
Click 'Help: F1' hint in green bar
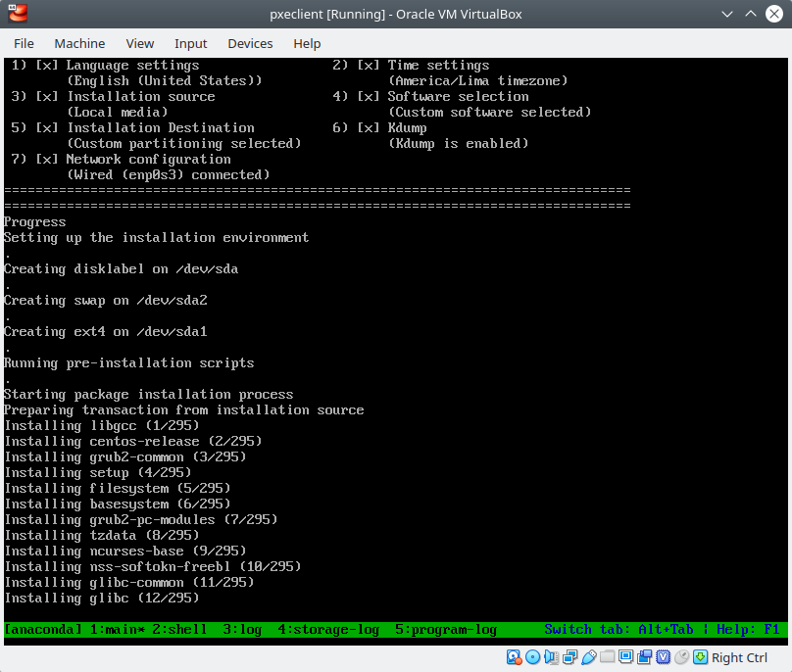748,630
